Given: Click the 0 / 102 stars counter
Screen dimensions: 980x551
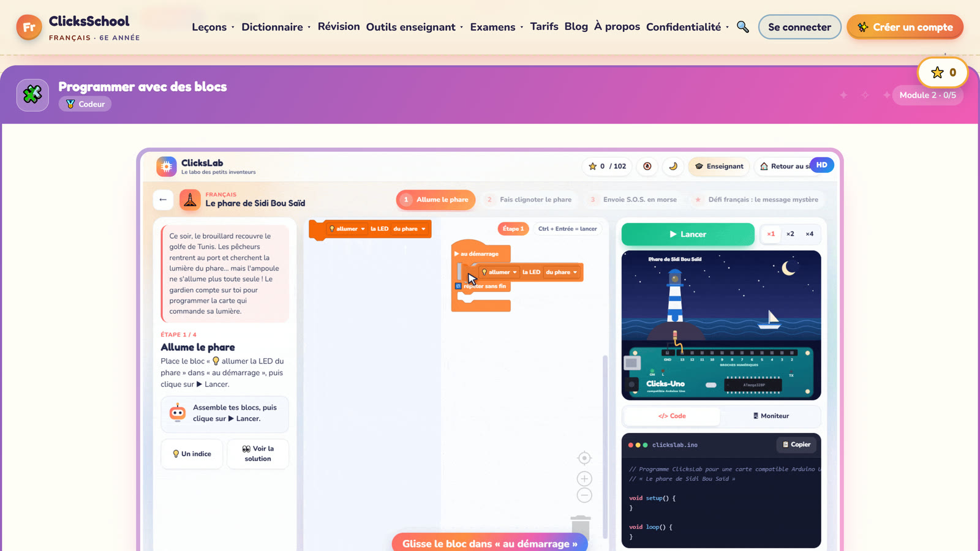Looking at the screenshot, I should click(x=608, y=166).
